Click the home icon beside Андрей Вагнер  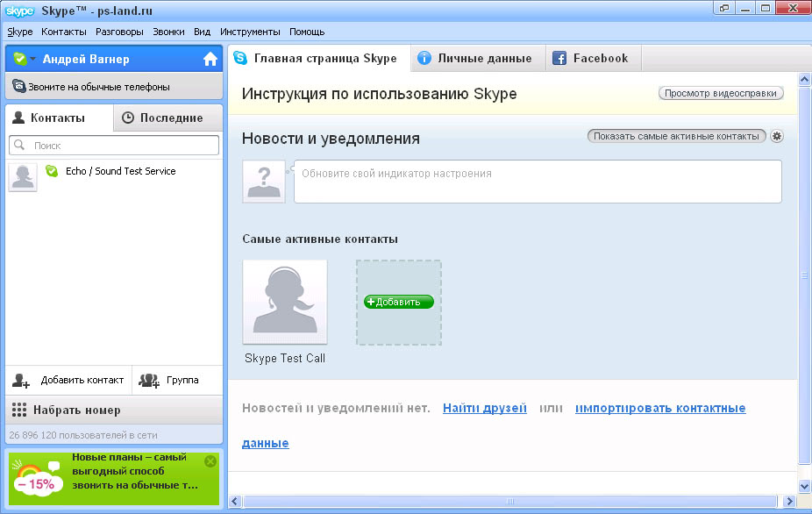pos(210,59)
